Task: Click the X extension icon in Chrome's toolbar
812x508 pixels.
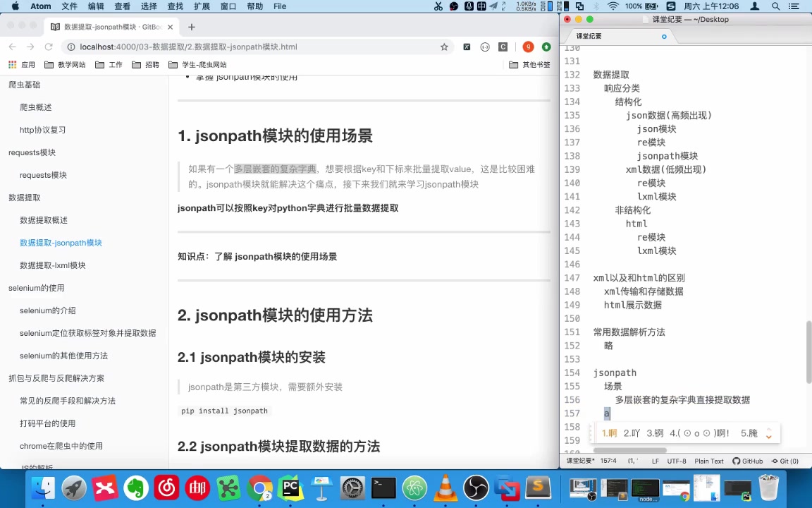Action: click(467, 47)
